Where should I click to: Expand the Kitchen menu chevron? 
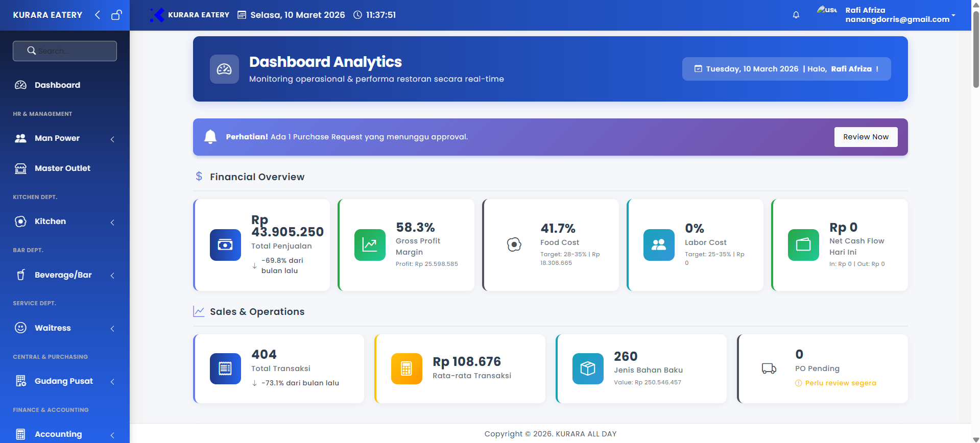pos(112,222)
